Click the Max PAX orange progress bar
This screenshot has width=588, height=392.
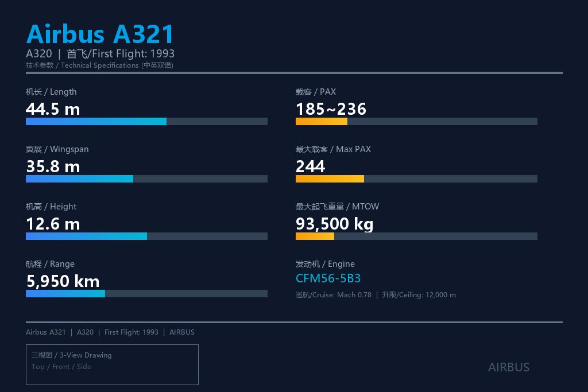(x=416, y=178)
